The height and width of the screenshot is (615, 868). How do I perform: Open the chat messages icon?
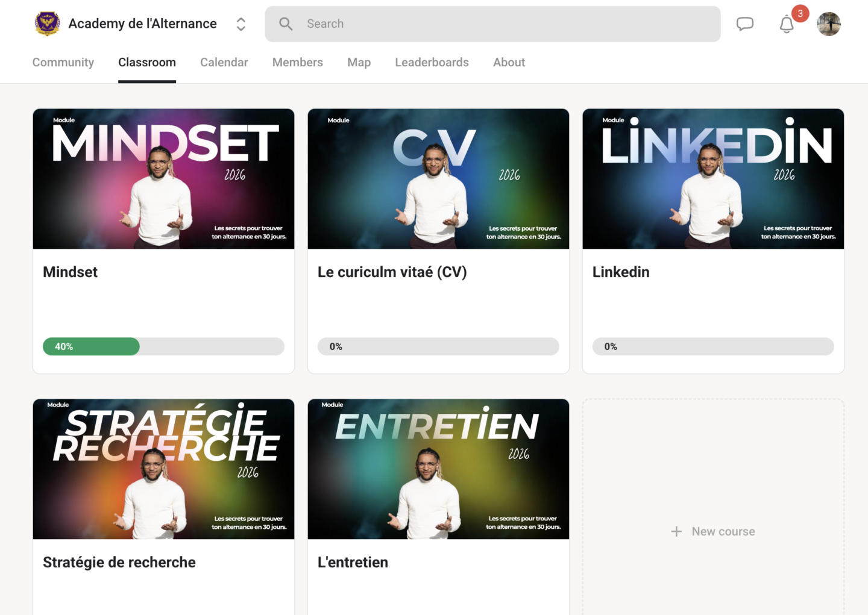click(745, 24)
